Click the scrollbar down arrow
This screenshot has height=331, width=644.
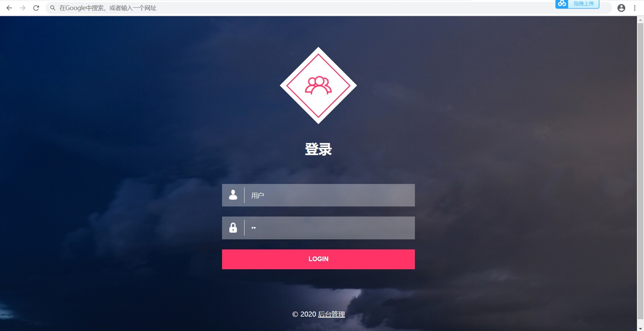click(640, 328)
